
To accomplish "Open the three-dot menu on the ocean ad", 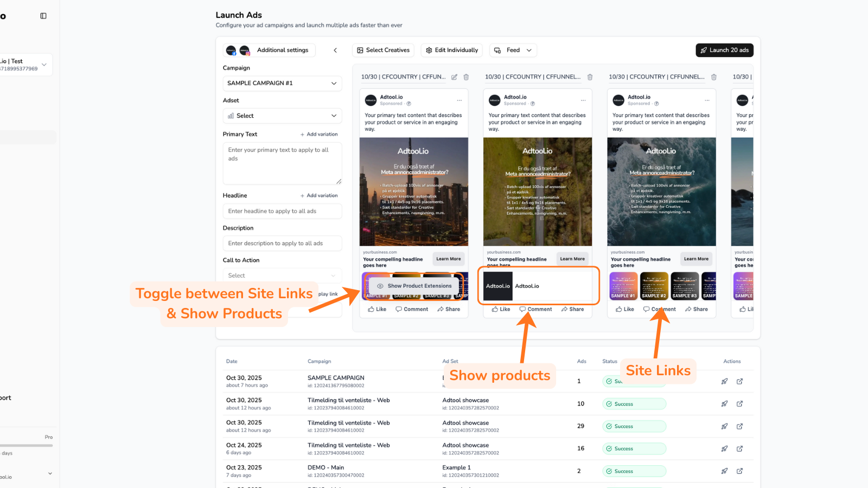I will click(x=707, y=100).
